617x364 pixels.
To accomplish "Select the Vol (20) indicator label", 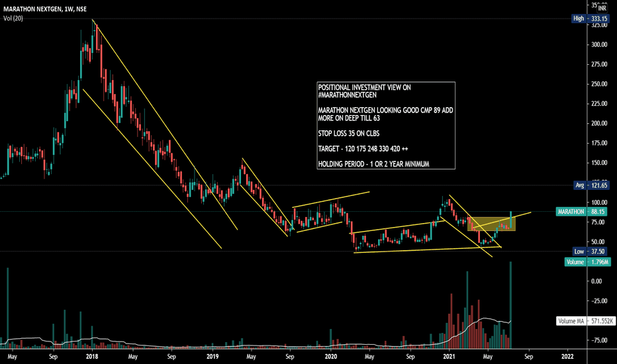I will click(13, 18).
